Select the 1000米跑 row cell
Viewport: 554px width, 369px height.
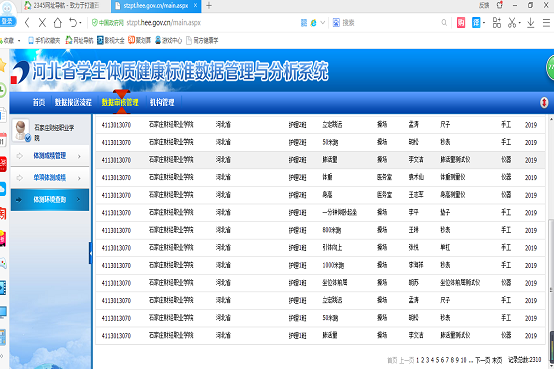tap(333, 265)
